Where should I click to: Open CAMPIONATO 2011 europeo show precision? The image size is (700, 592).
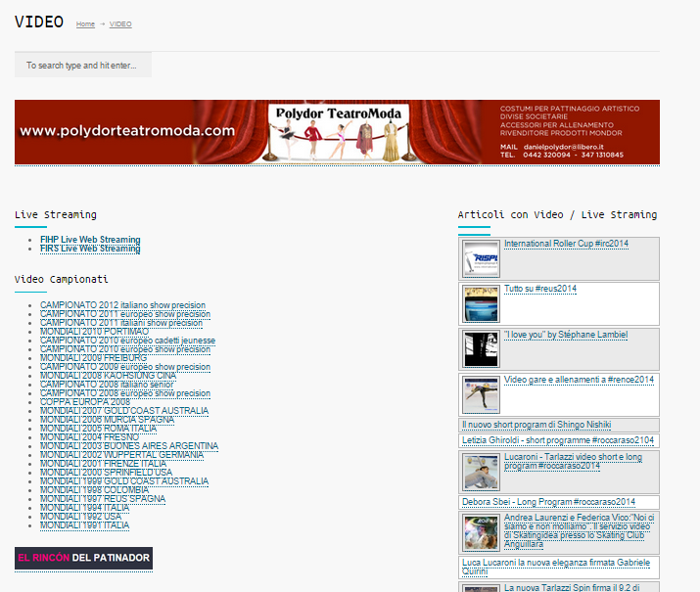click(x=125, y=314)
